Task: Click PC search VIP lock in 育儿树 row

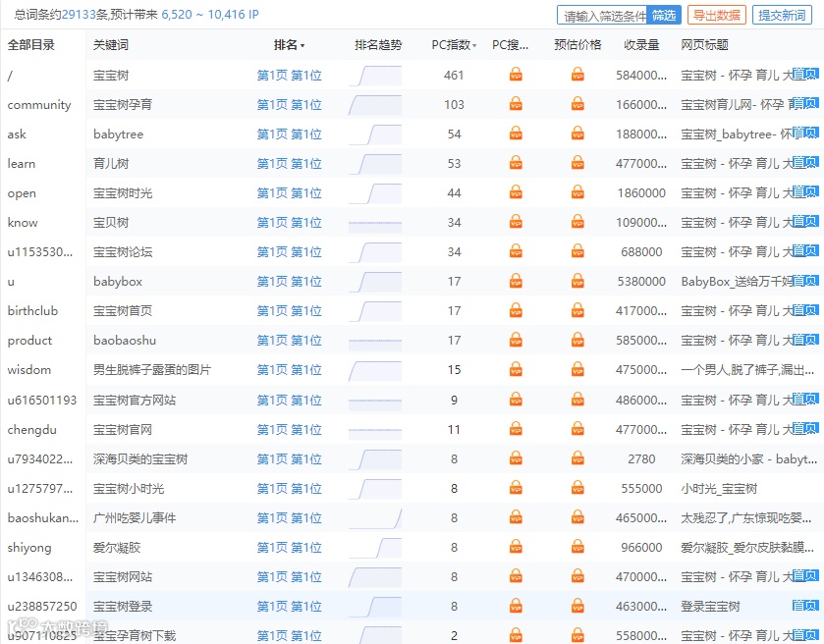Action: [516, 162]
